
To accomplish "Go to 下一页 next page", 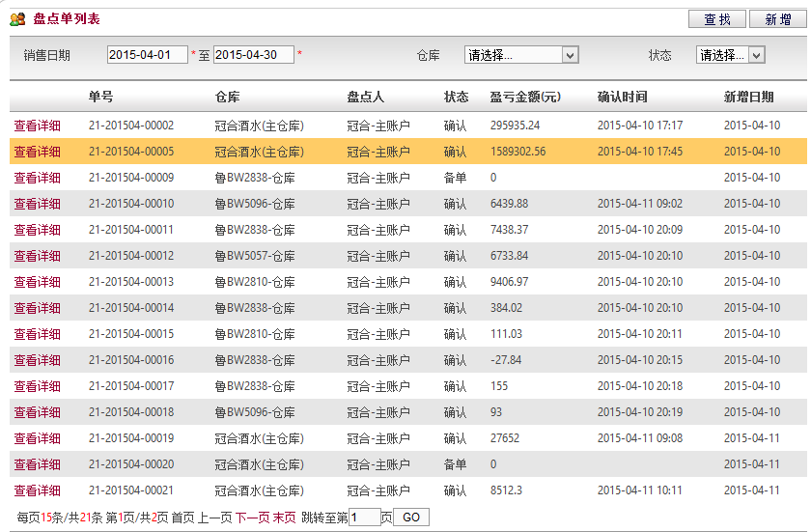I will pyautogui.click(x=252, y=518).
